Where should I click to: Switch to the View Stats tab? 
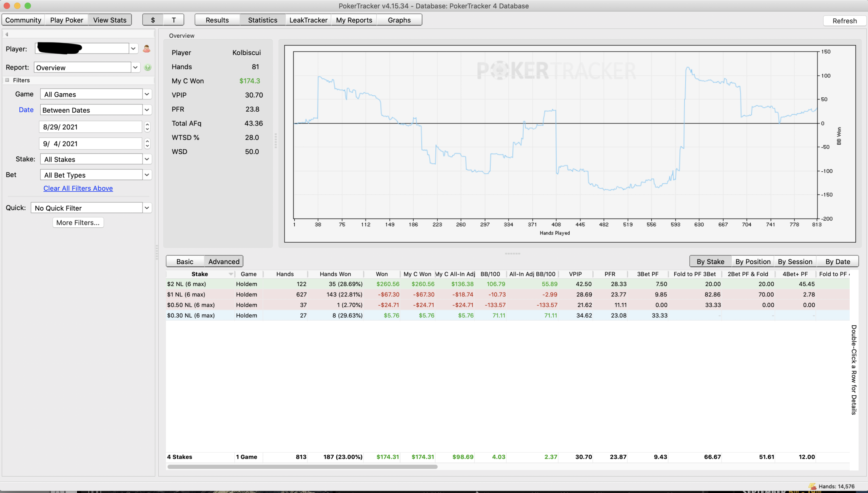pyautogui.click(x=110, y=20)
